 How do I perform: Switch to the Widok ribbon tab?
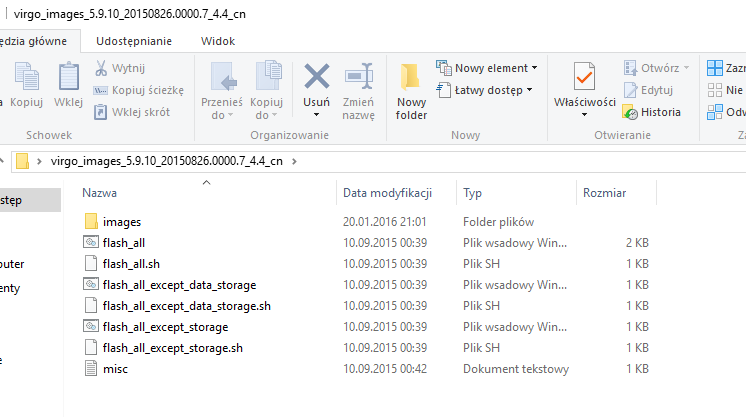pos(218,41)
